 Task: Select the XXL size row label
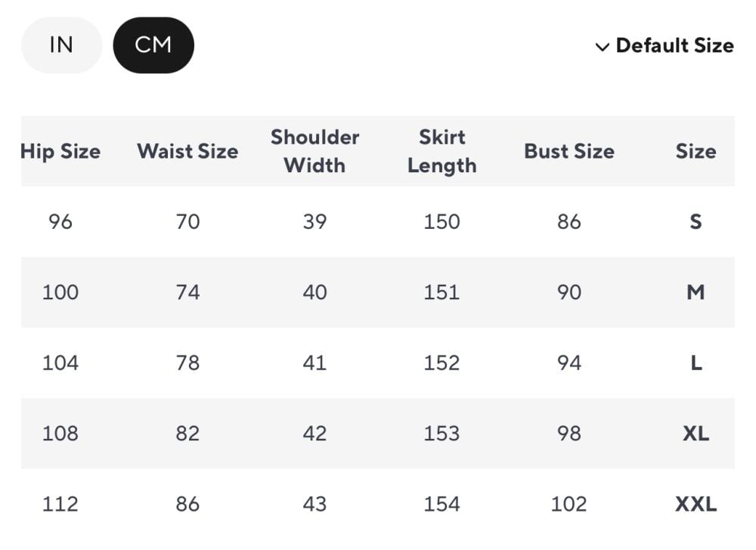click(x=696, y=504)
